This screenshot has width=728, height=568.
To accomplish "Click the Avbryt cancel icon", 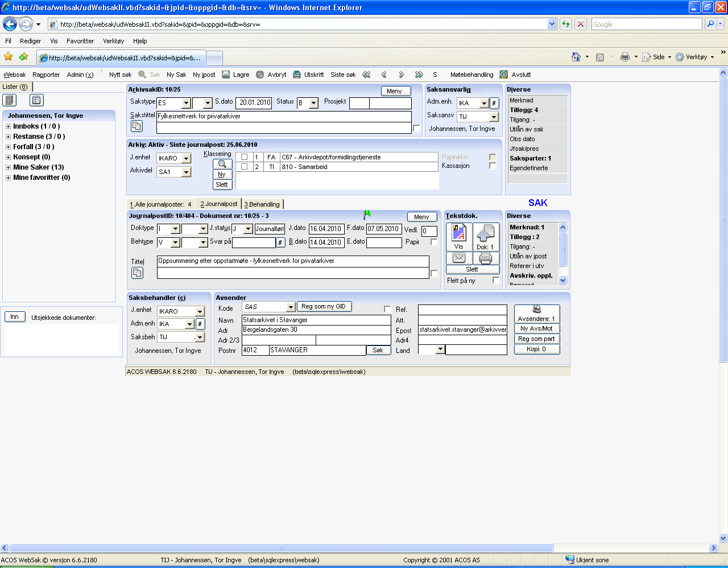I will (260, 75).
